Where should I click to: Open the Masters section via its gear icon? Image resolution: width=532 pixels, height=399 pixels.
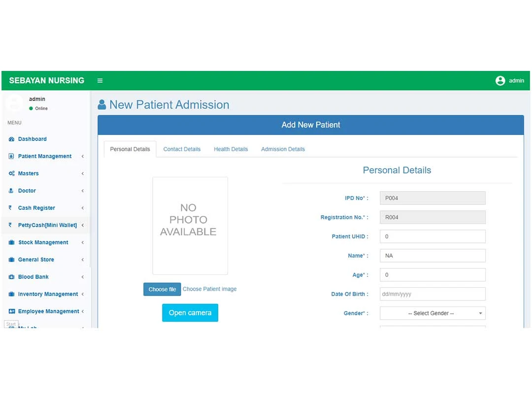pos(11,173)
